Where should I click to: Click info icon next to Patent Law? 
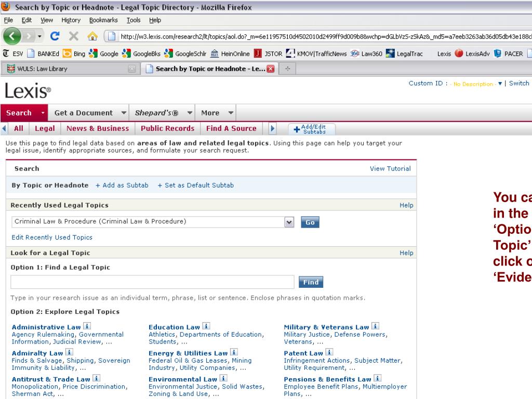329,352
